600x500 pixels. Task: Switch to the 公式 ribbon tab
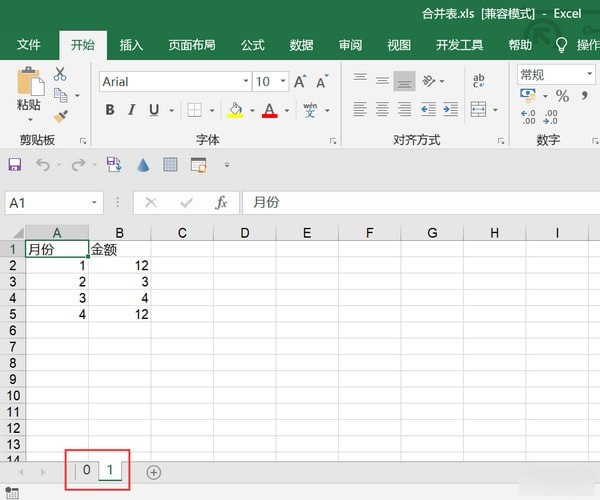click(252, 45)
